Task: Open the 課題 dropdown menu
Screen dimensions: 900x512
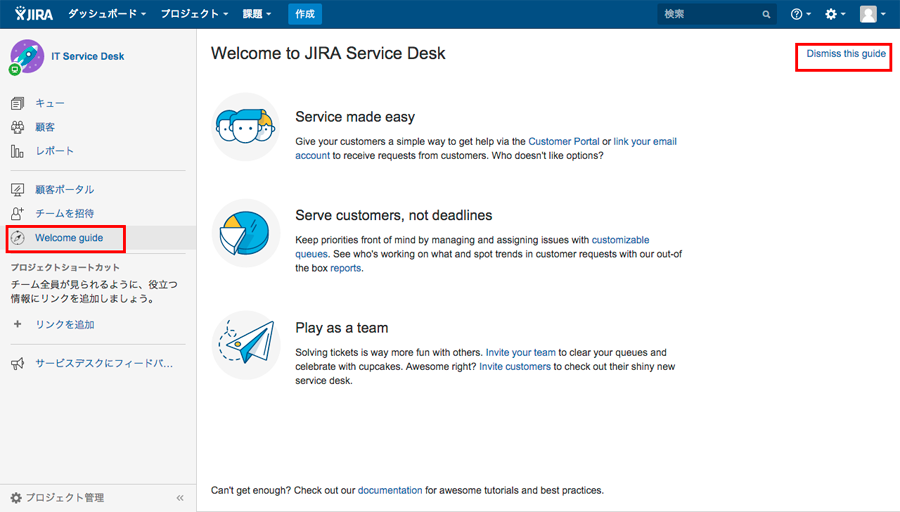Action: point(257,14)
